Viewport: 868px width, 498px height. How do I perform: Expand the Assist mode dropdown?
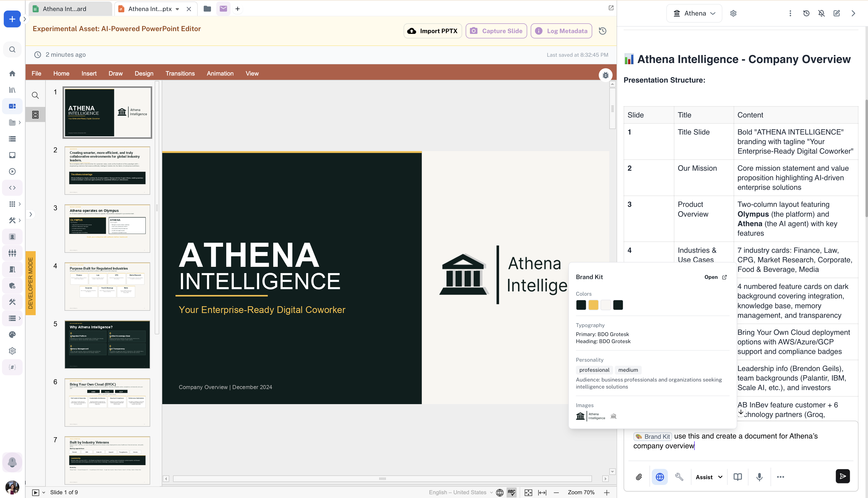[x=709, y=477]
